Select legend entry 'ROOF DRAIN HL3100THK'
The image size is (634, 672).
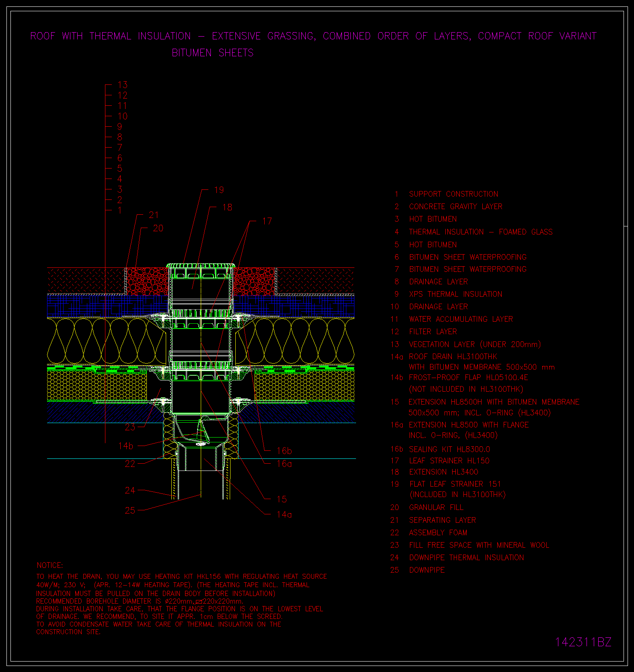click(453, 357)
